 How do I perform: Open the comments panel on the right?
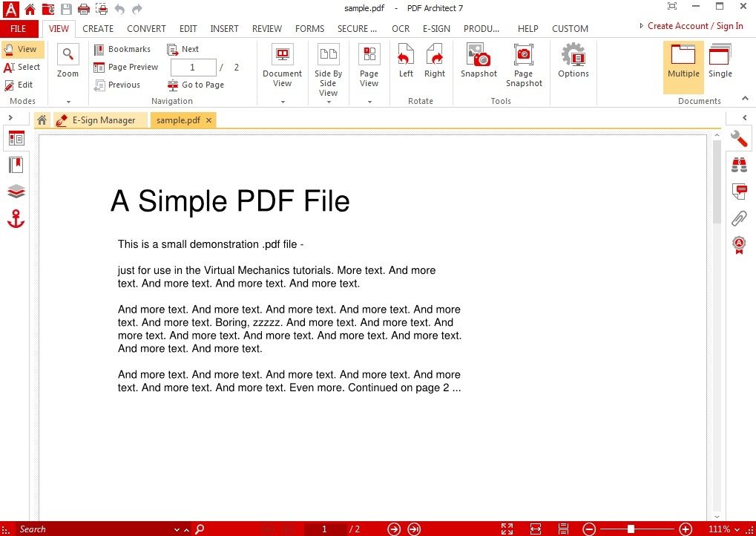pos(739,191)
